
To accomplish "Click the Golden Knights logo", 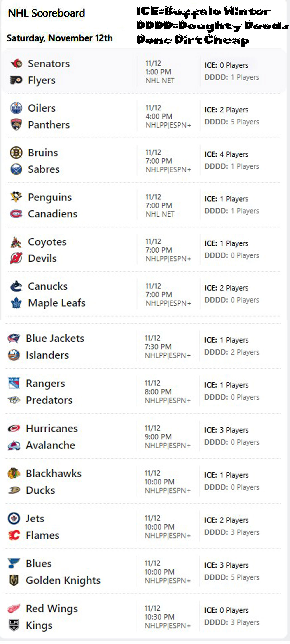I will click(x=14, y=580).
